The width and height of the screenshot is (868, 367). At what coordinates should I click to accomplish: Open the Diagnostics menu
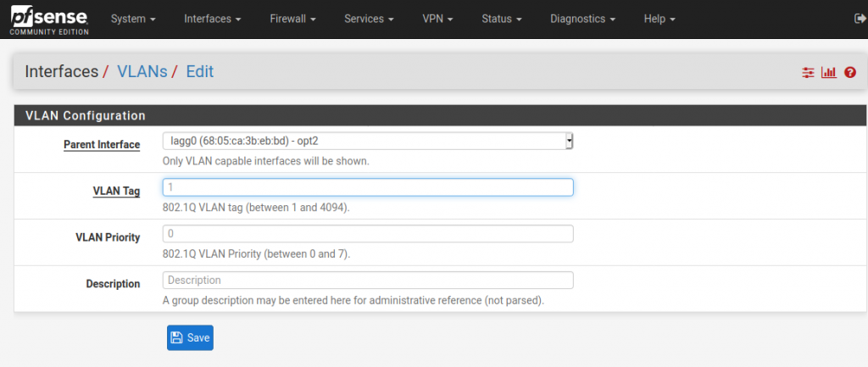click(583, 19)
